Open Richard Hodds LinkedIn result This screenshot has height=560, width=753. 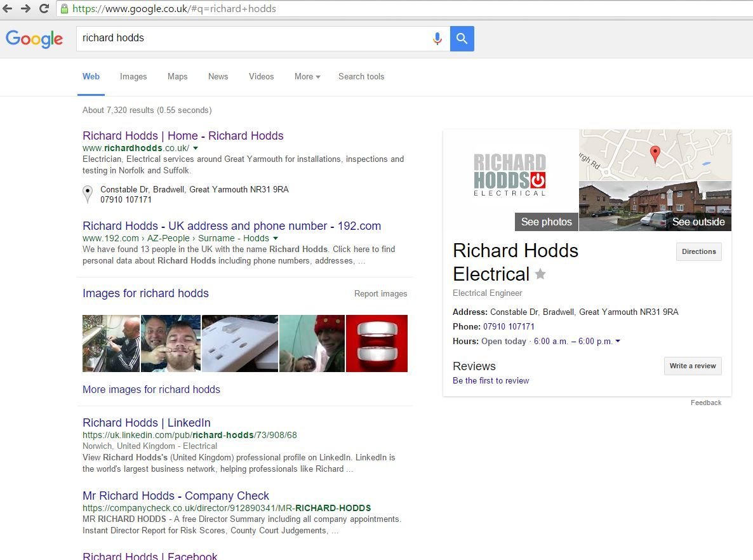tap(147, 423)
